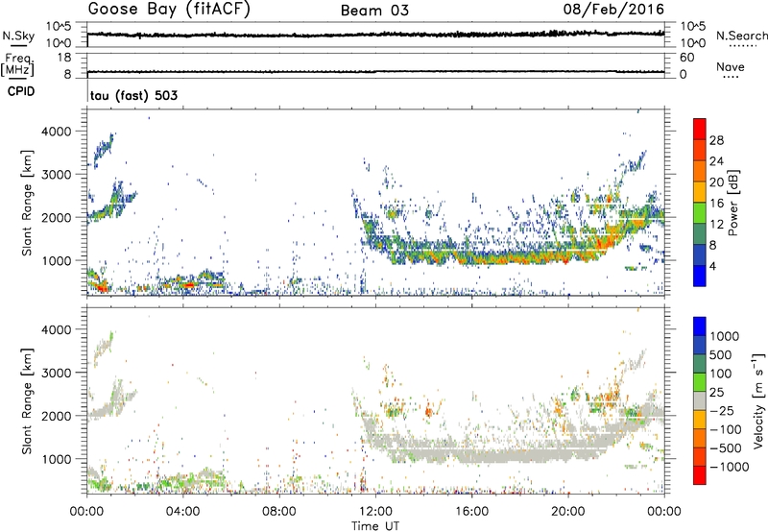Screen dimensions: 768x532
Task: Click the "-1000" tick on the Velocity colorbar
Action: (729, 467)
